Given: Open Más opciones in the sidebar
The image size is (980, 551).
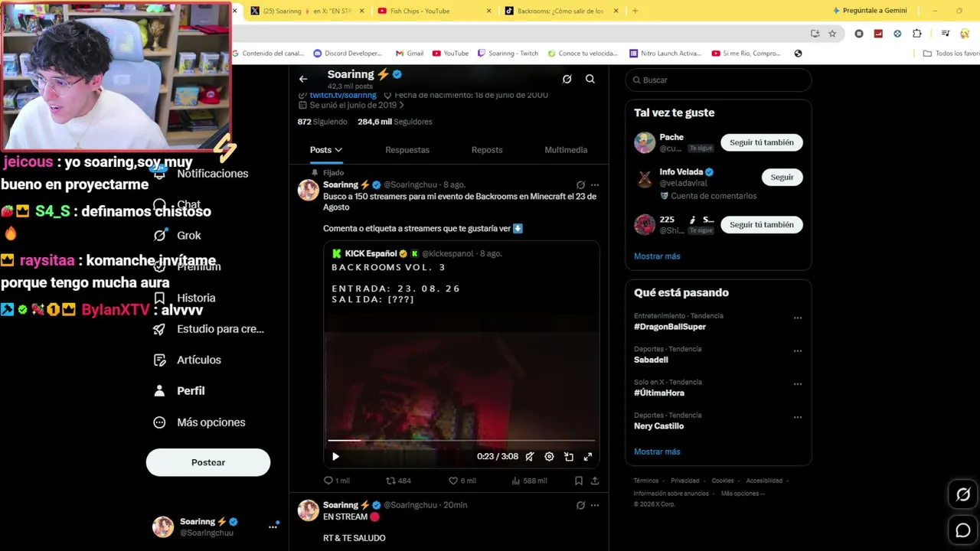Looking at the screenshot, I should 200,422.
